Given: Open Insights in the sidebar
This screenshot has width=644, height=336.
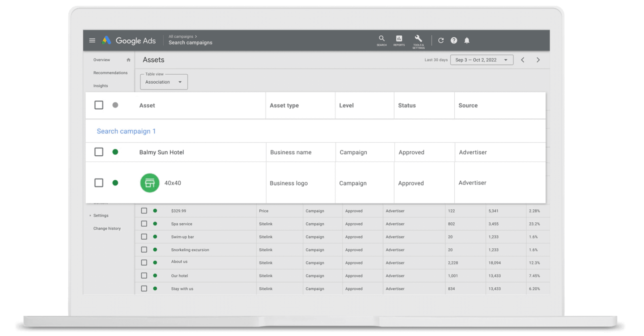Looking at the screenshot, I should pos(101,86).
